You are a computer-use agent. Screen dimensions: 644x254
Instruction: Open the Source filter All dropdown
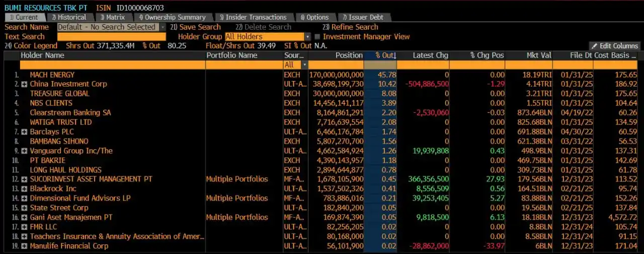[x=304, y=65]
